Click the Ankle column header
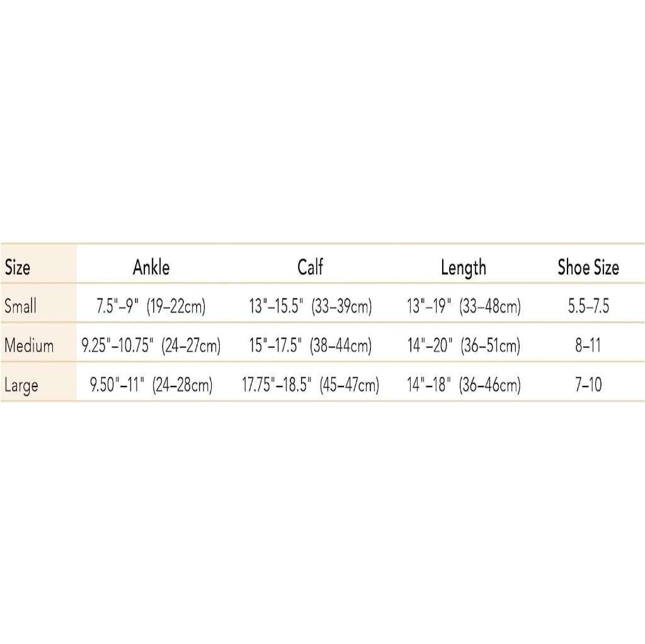 (x=151, y=268)
